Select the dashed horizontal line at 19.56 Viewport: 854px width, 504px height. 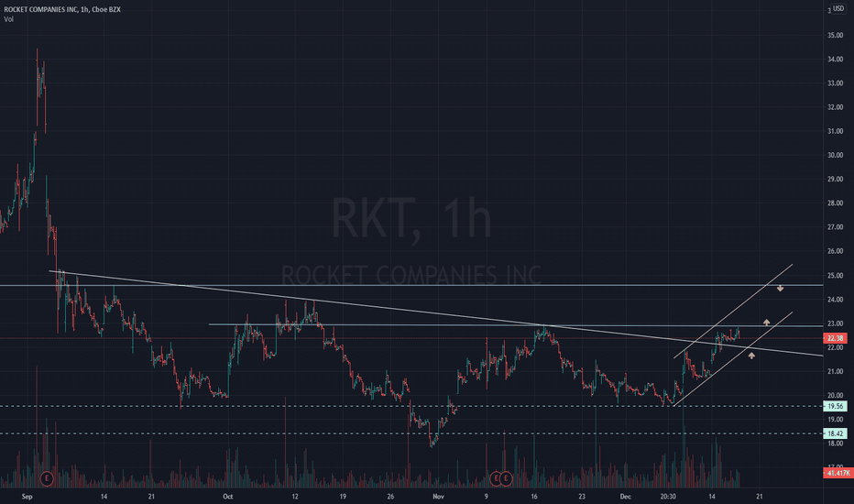(x=411, y=406)
